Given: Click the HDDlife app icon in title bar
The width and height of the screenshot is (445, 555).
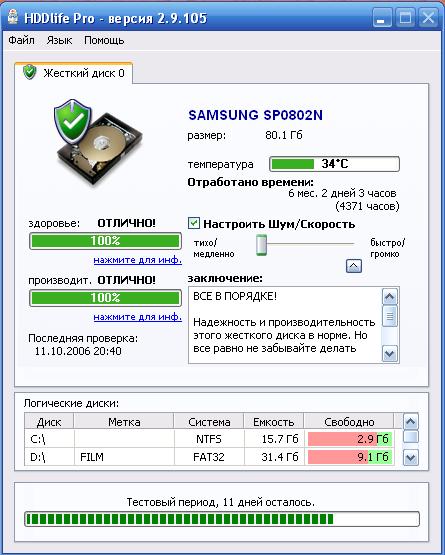Looking at the screenshot, I should 13,17.
